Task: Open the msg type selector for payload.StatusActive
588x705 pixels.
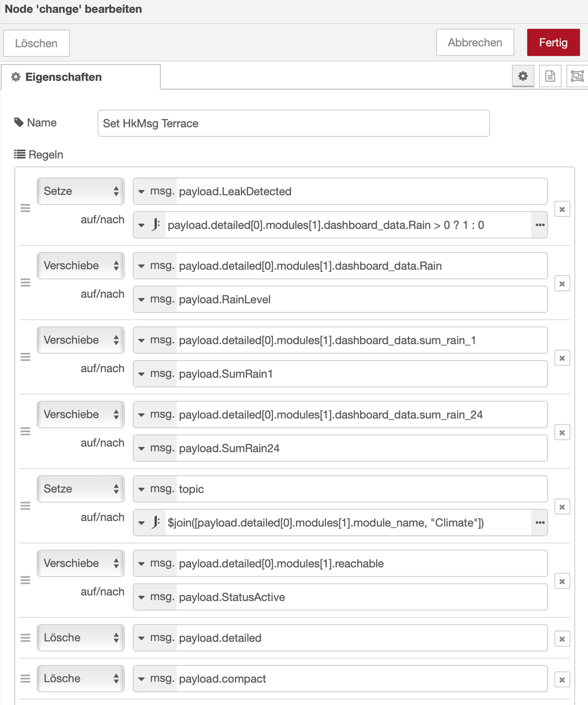Action: tap(156, 597)
